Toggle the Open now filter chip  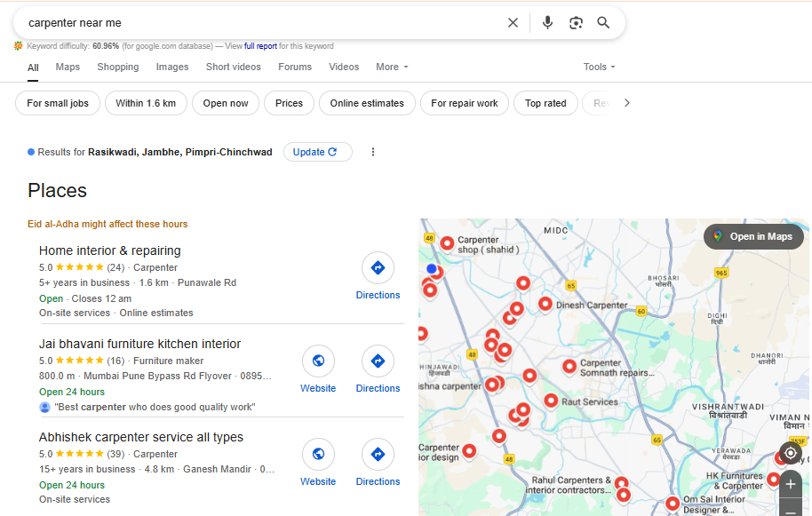pos(226,103)
